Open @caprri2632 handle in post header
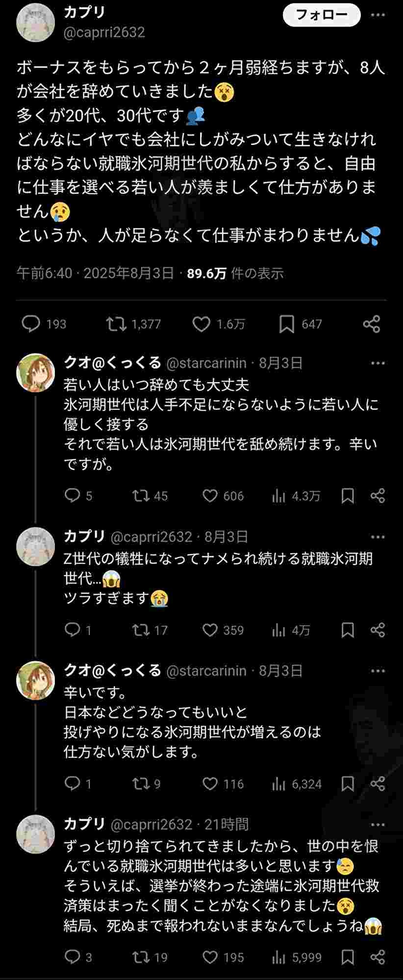The height and width of the screenshot is (980, 403). coord(104,32)
